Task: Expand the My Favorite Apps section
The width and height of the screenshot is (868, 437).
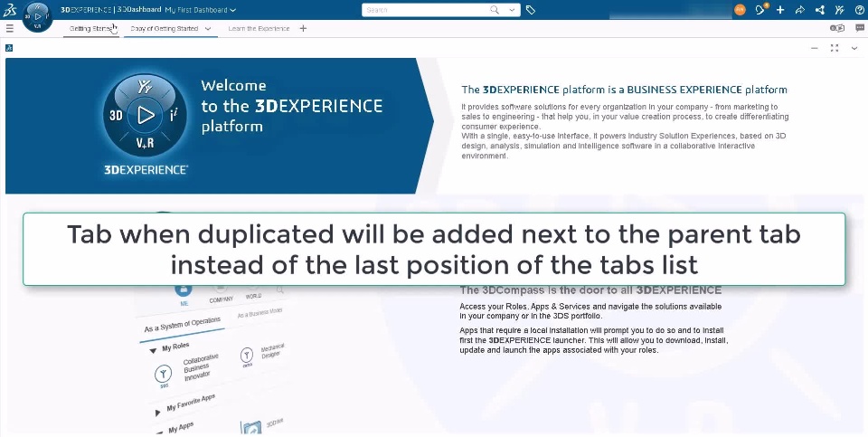Action: coord(157,412)
